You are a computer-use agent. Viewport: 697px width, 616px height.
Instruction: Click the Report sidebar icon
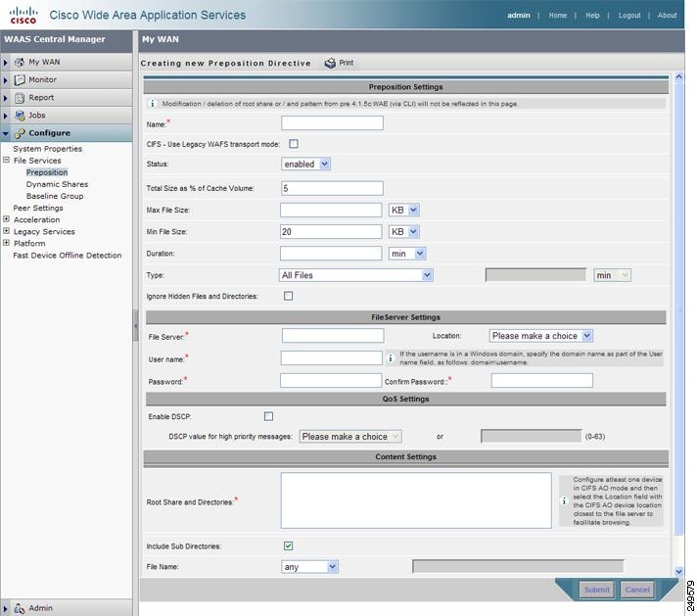point(20,97)
